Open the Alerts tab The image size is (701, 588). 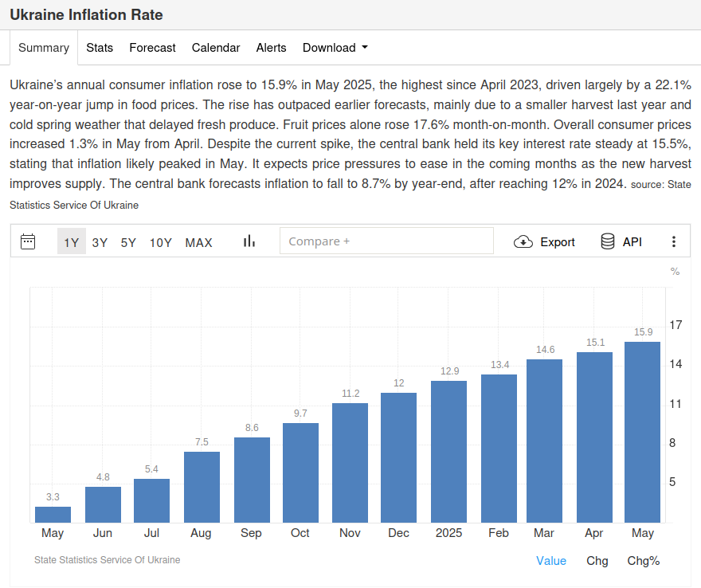(271, 48)
